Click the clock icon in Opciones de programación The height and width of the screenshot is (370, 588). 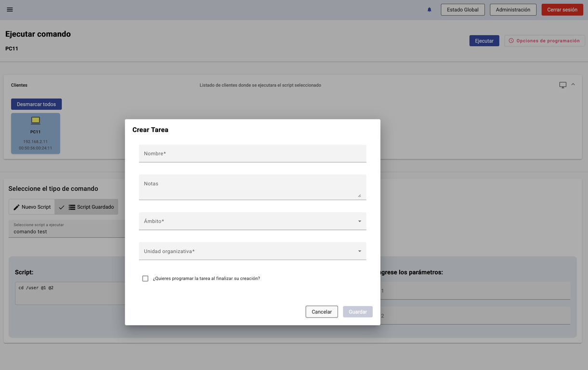coord(511,41)
